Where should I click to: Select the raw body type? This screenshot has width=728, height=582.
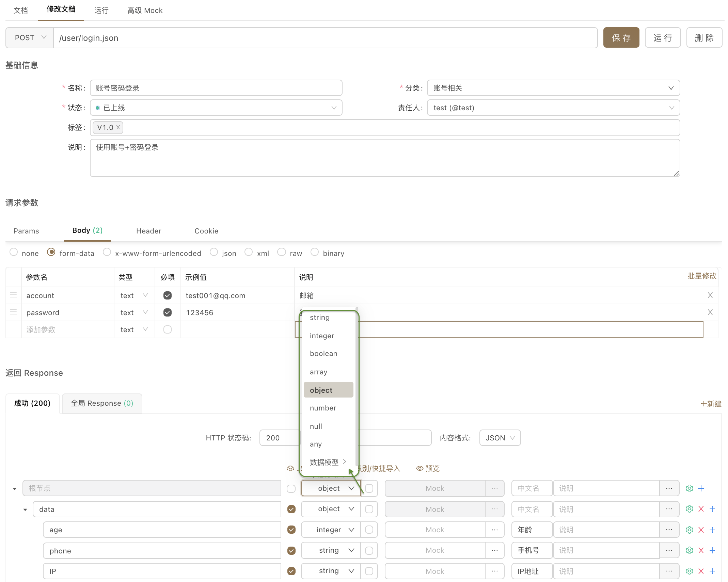point(282,252)
